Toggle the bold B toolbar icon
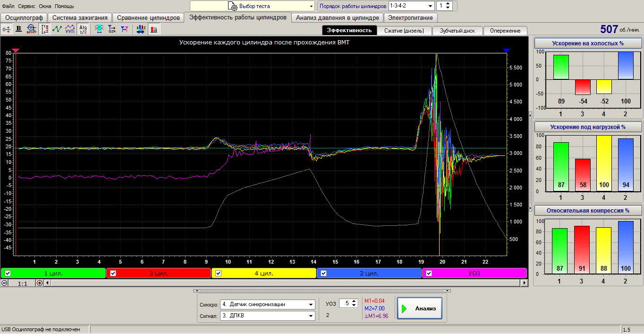This screenshot has width=644, height=334. pyautogui.click(x=19, y=29)
